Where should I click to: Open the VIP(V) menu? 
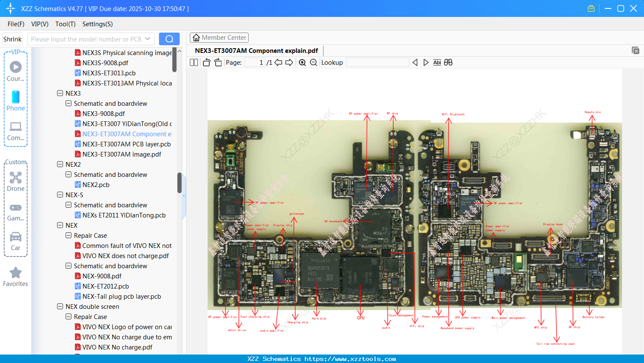point(40,24)
